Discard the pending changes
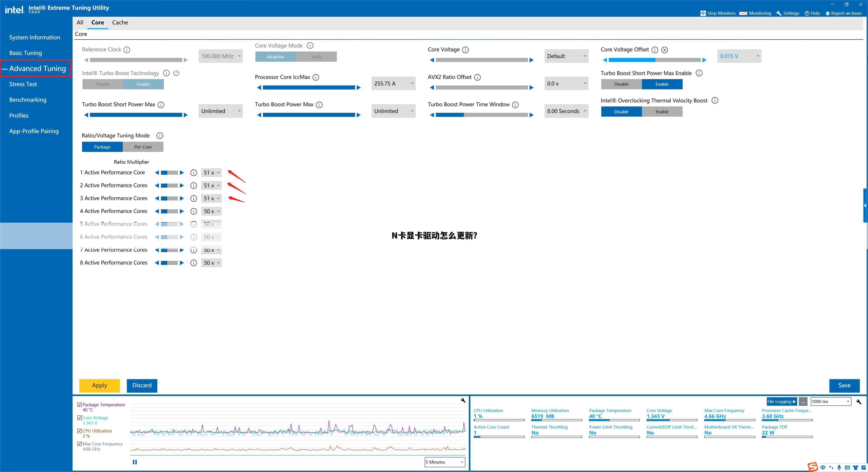The height and width of the screenshot is (472, 868). pyautogui.click(x=142, y=385)
